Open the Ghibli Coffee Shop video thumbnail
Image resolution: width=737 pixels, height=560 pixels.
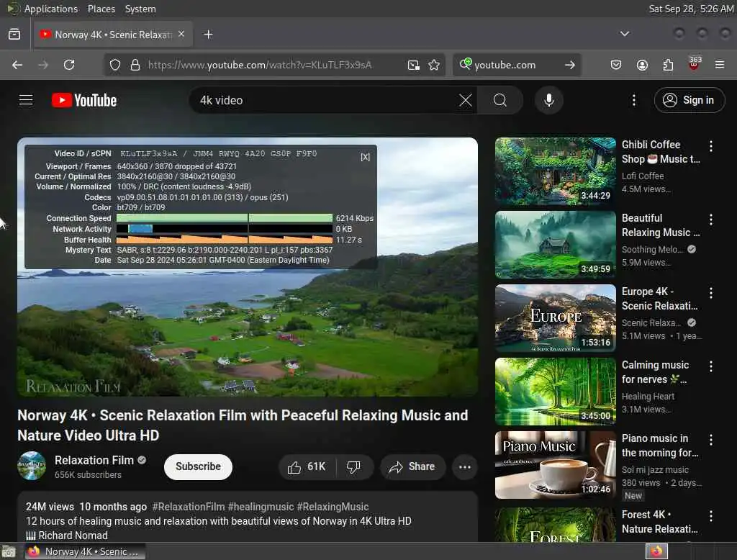(x=555, y=171)
